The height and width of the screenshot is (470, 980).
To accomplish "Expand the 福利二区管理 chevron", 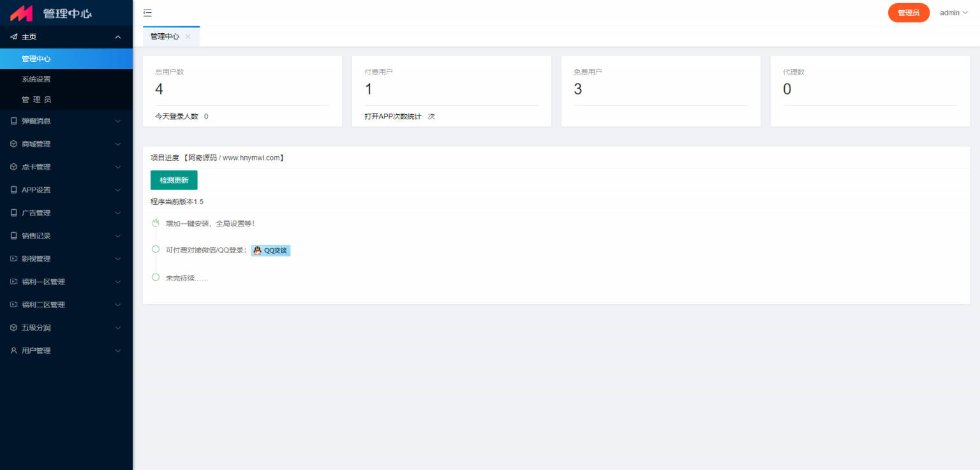I will pos(118,305).
